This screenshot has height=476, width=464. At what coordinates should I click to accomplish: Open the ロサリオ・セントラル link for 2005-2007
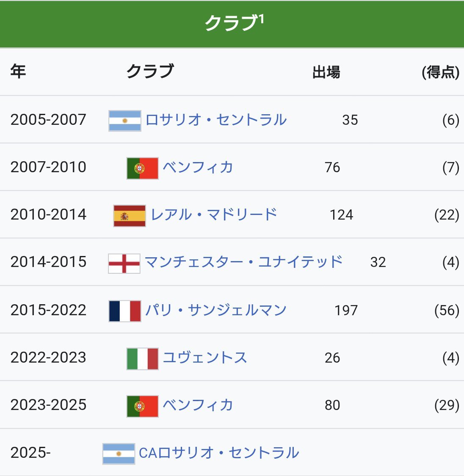click(216, 120)
